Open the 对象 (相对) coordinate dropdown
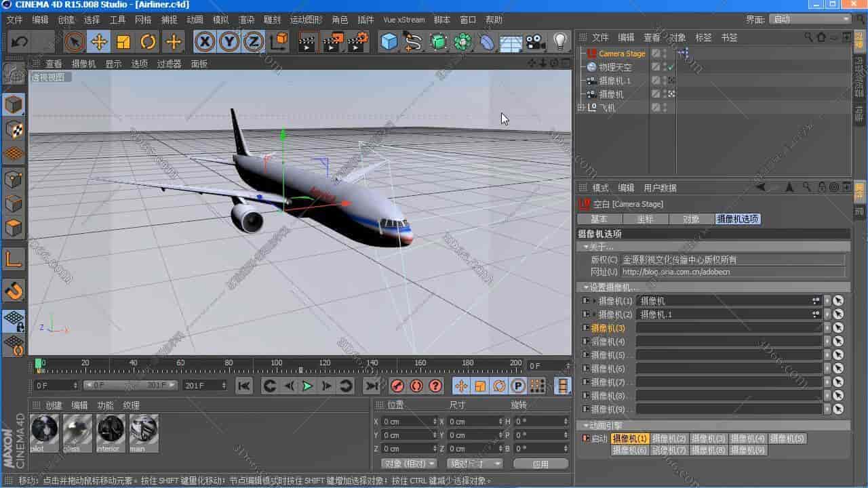Image resolution: width=868 pixels, height=488 pixels. (409, 464)
